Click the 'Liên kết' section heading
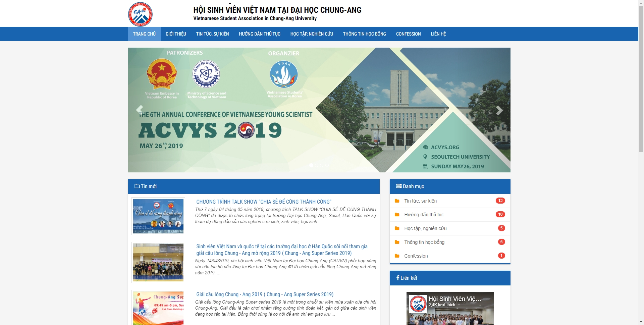Viewport: 644px width, 325px height. coord(409,278)
